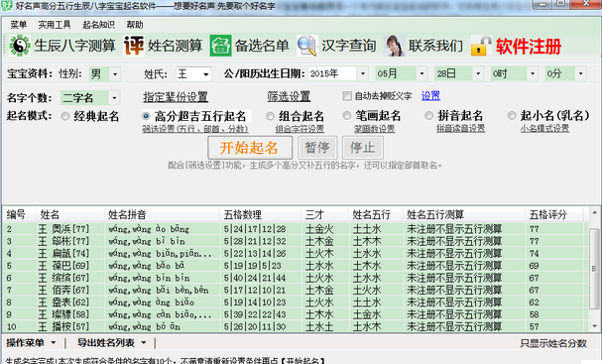Expand the 名字个数 二字名 dropdown
This screenshot has height=364, width=602.
[x=114, y=98]
